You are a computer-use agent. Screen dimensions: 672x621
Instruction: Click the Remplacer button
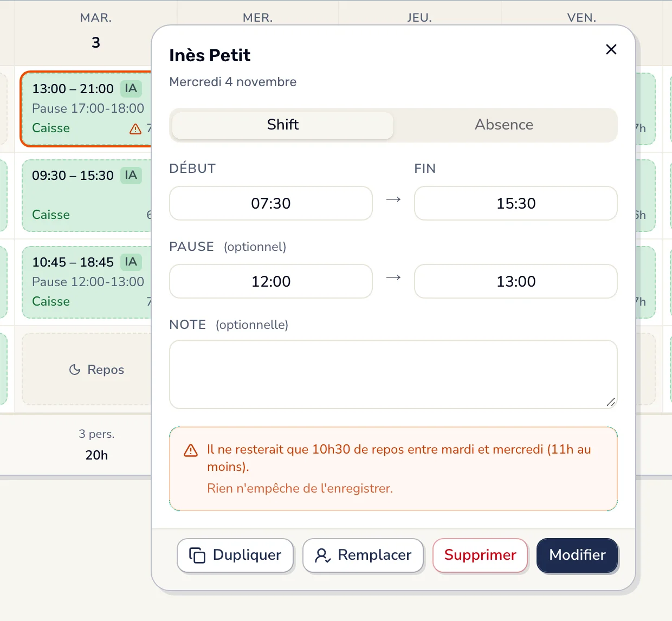coord(363,555)
